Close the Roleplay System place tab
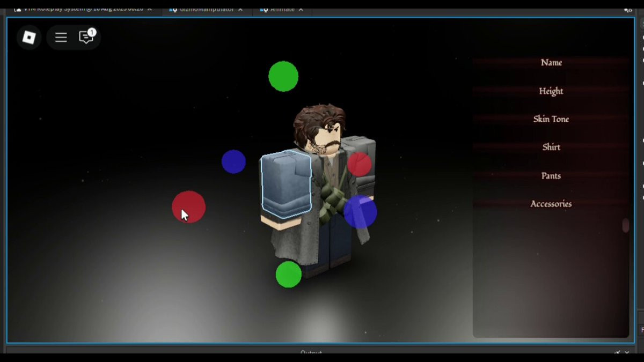This screenshot has width=644, height=362. pos(150,10)
